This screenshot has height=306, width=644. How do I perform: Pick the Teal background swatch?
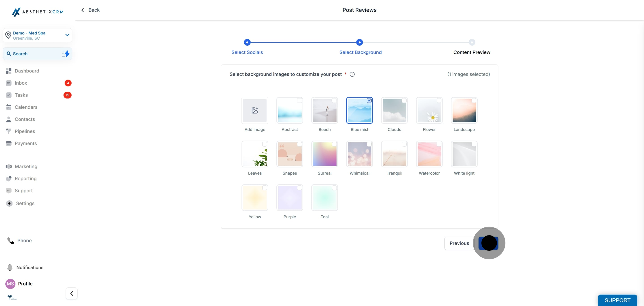pyautogui.click(x=324, y=198)
